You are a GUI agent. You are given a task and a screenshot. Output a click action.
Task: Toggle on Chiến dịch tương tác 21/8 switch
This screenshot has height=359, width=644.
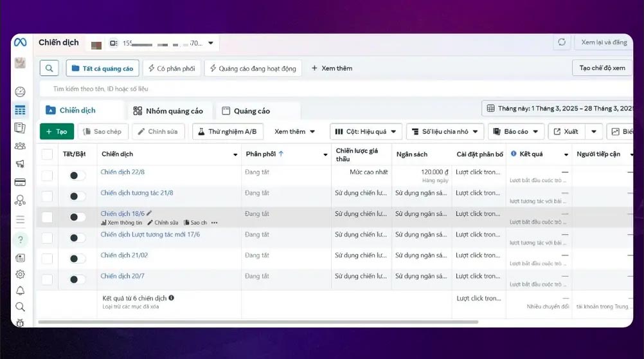click(76, 196)
